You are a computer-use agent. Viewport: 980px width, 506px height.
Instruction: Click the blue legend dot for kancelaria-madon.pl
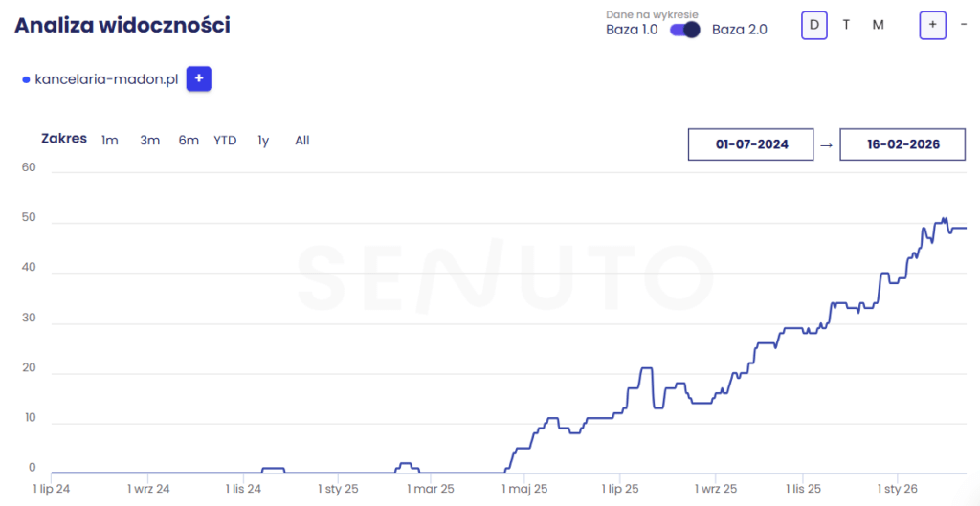pyautogui.click(x=26, y=79)
